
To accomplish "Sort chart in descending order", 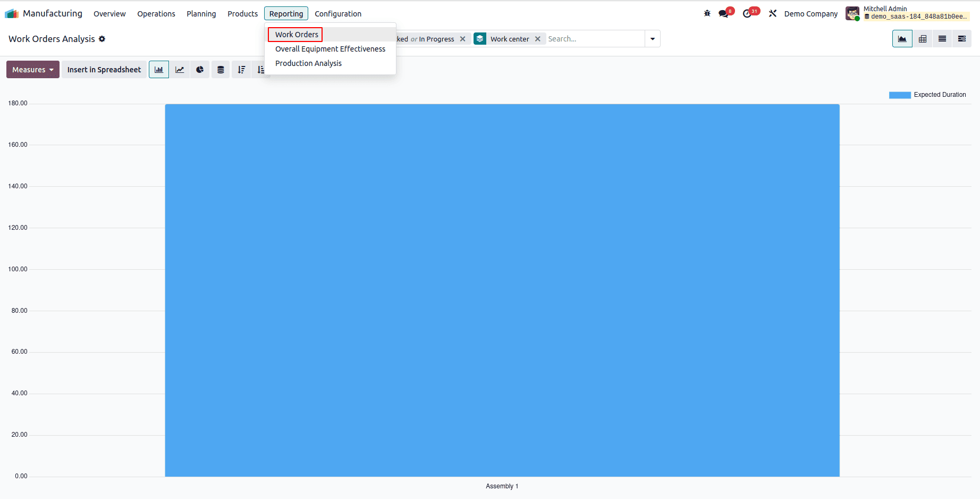I will tap(241, 70).
